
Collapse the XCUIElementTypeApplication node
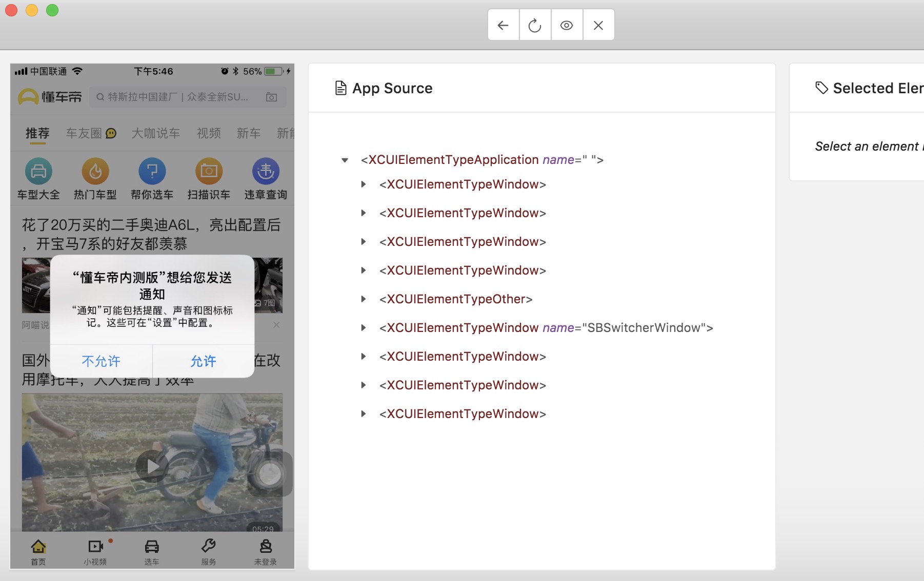pyautogui.click(x=345, y=160)
